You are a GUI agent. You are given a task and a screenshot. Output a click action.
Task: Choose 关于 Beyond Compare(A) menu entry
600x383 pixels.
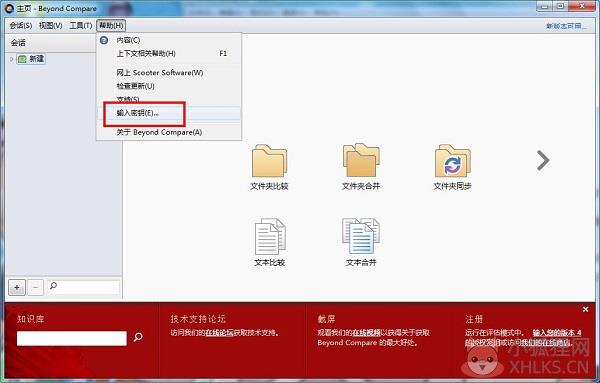click(169, 132)
